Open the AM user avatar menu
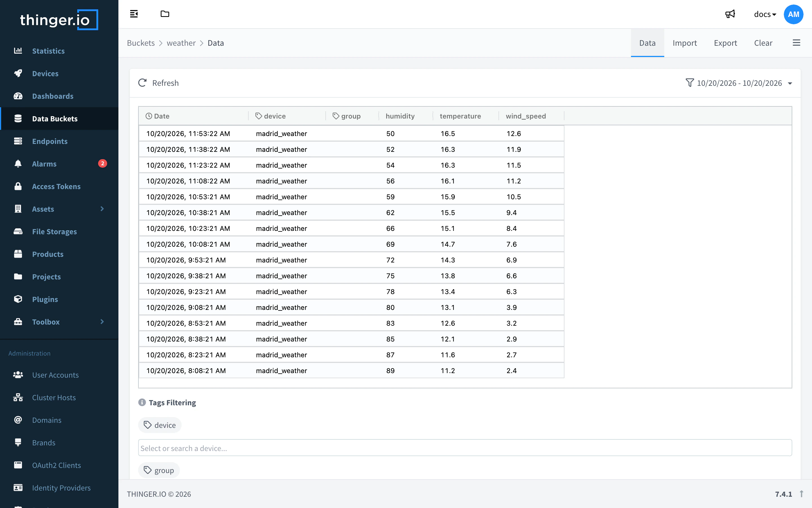The height and width of the screenshot is (508, 812). [x=793, y=14]
